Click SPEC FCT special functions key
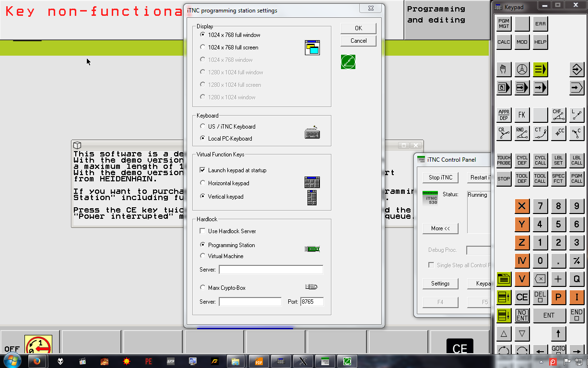 [558, 179]
